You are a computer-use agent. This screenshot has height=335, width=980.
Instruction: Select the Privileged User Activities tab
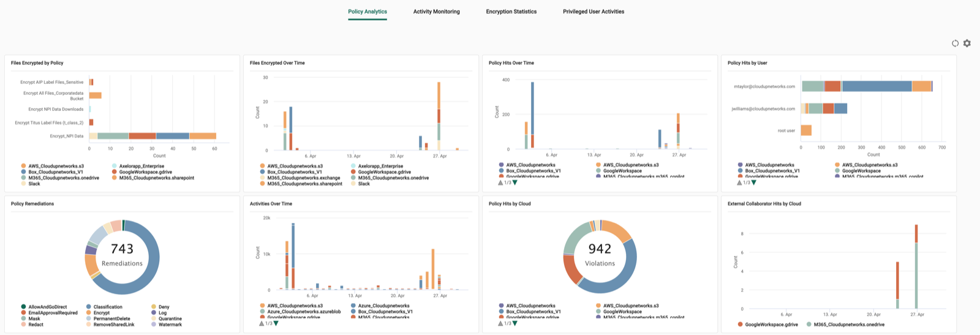[594, 12]
